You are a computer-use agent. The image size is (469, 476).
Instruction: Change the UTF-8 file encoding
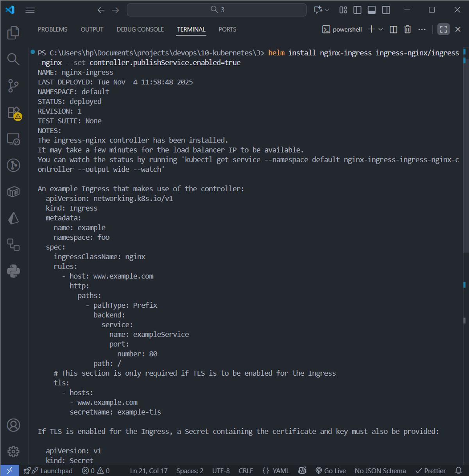[221, 471]
